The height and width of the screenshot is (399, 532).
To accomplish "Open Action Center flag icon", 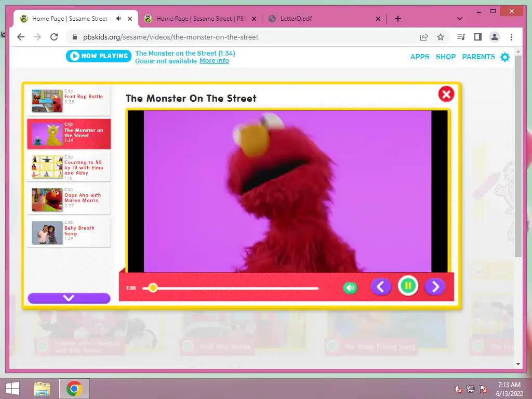I will [483, 389].
